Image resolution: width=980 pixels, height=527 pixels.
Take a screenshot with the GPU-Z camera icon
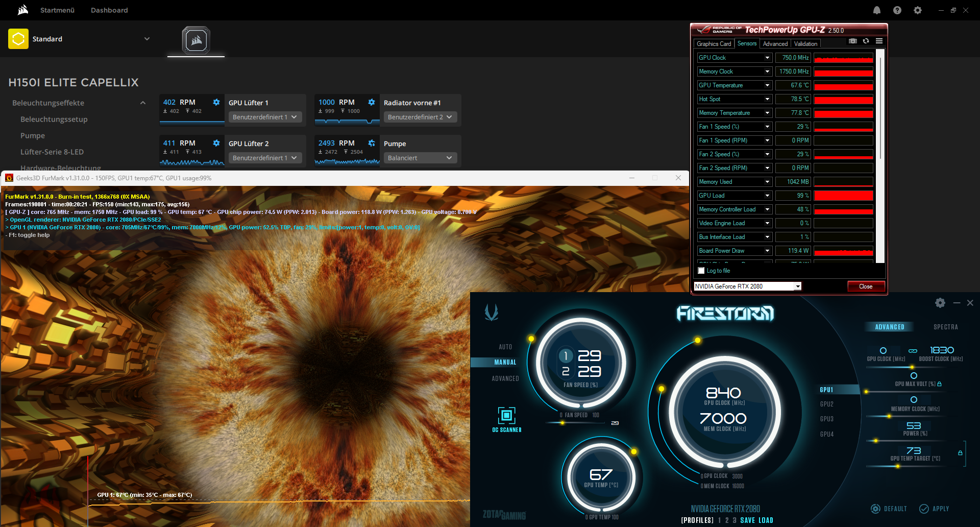click(x=852, y=41)
